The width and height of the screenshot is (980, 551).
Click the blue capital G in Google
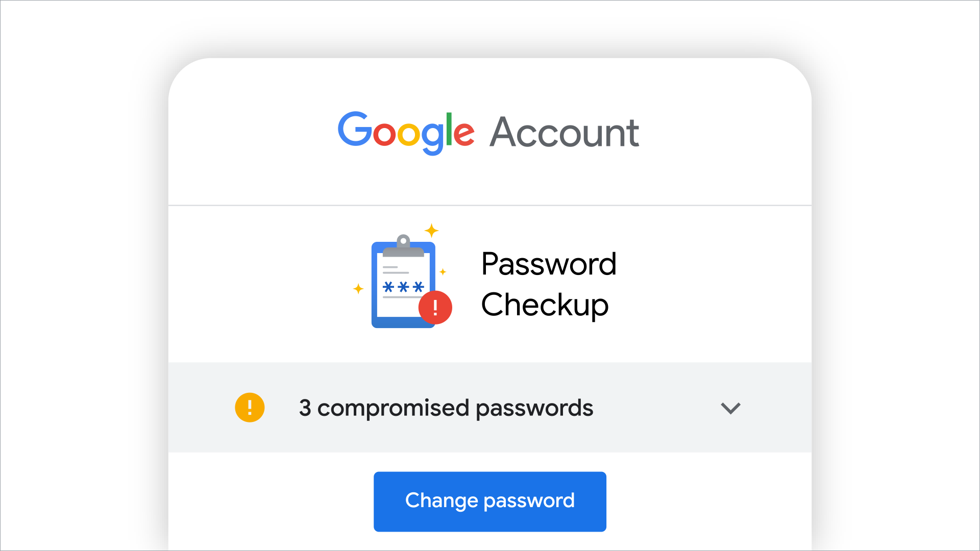pyautogui.click(x=355, y=130)
